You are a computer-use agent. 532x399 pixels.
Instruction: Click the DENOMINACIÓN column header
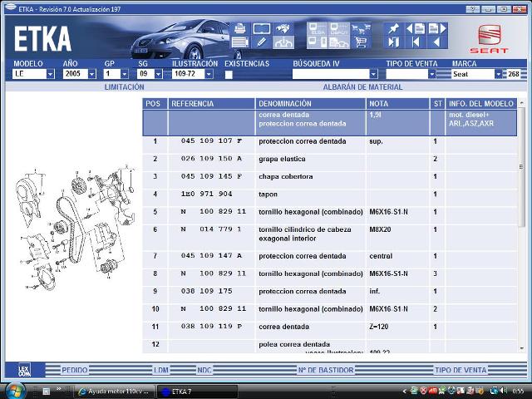pyautogui.click(x=310, y=104)
